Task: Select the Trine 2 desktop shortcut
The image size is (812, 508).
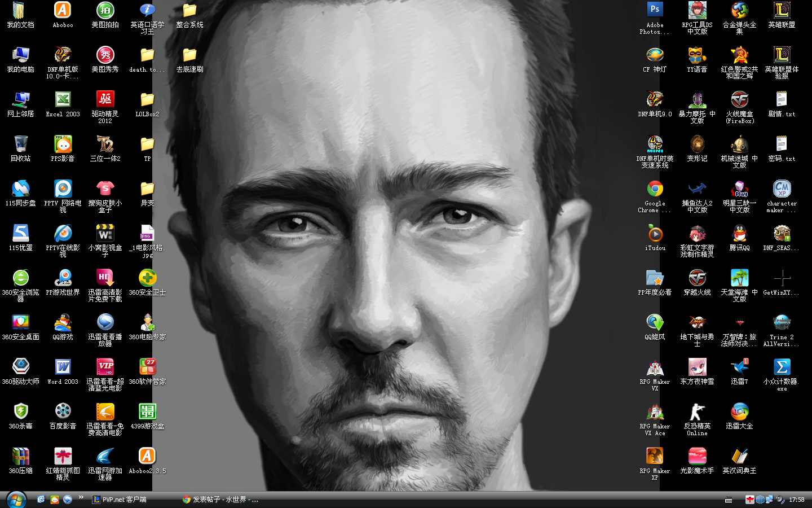Action: [x=782, y=330]
